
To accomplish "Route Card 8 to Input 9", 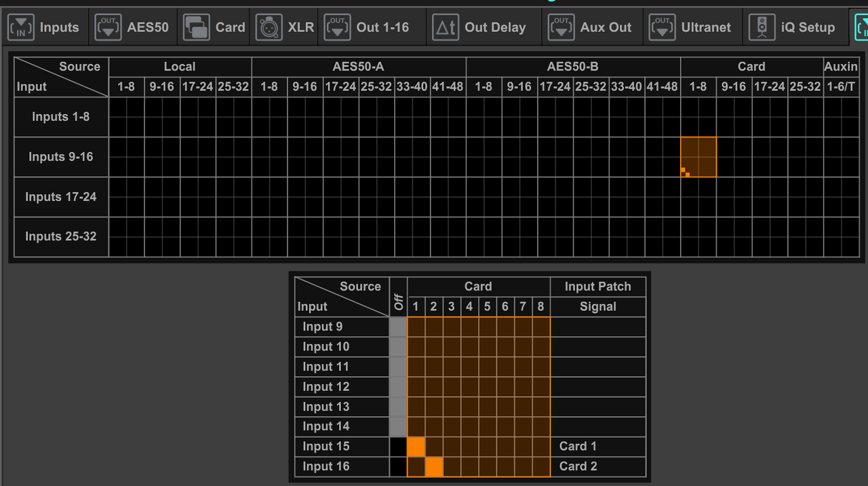I will click(540, 326).
